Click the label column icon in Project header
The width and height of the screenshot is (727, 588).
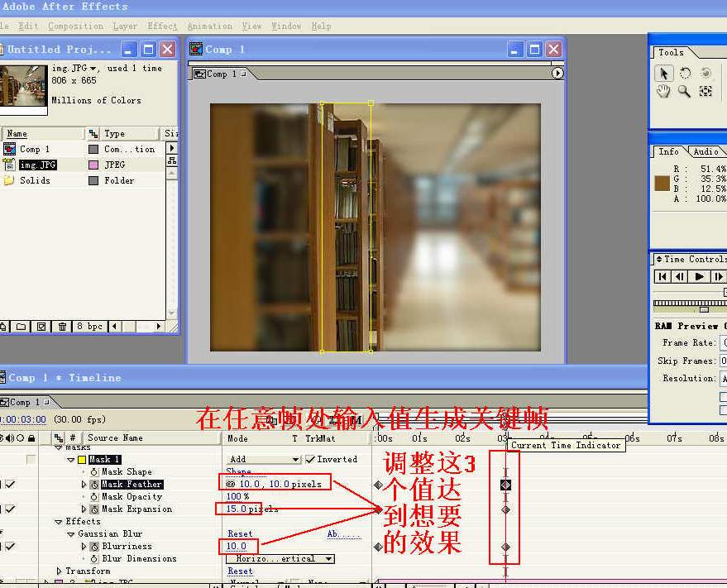93,134
